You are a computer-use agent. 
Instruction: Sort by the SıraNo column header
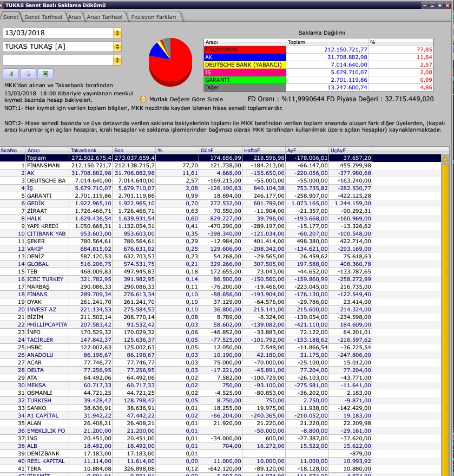13,150
